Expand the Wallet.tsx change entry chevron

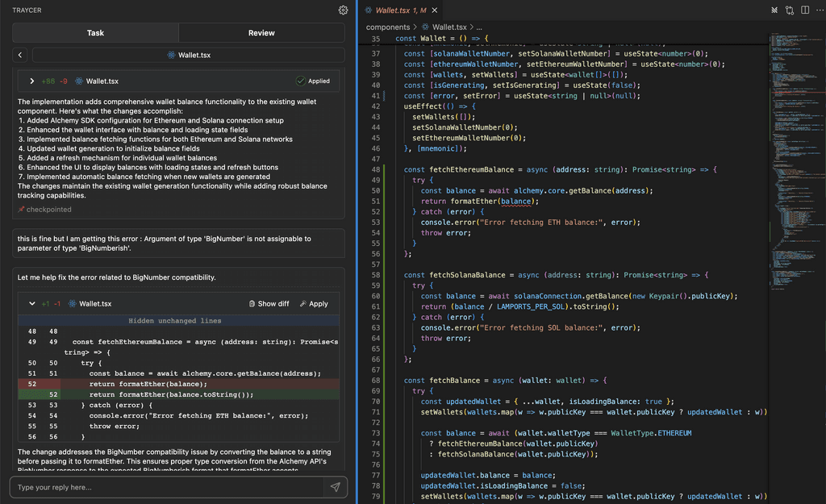[32, 81]
